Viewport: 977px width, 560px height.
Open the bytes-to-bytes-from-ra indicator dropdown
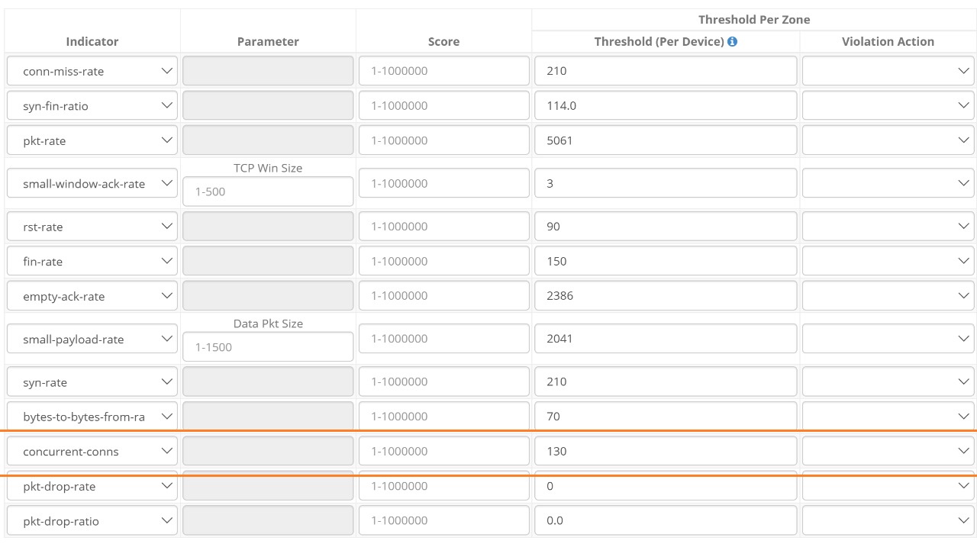click(92, 417)
